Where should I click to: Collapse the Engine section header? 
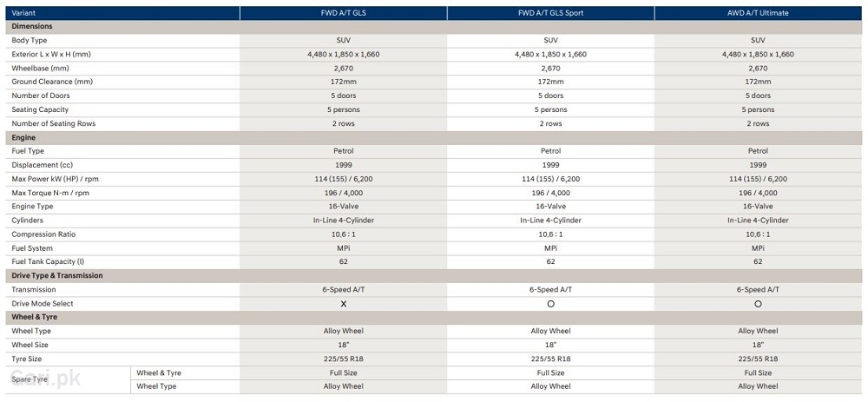click(24, 137)
